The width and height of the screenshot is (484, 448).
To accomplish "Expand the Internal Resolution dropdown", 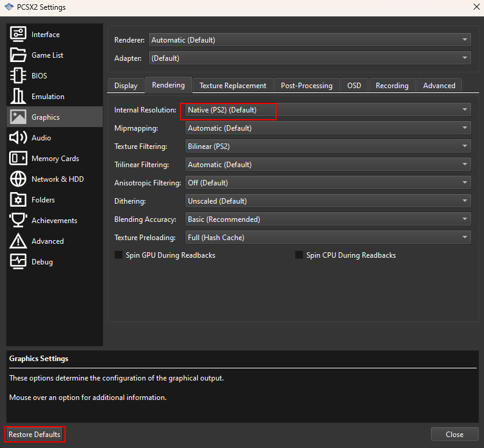I will click(x=328, y=110).
